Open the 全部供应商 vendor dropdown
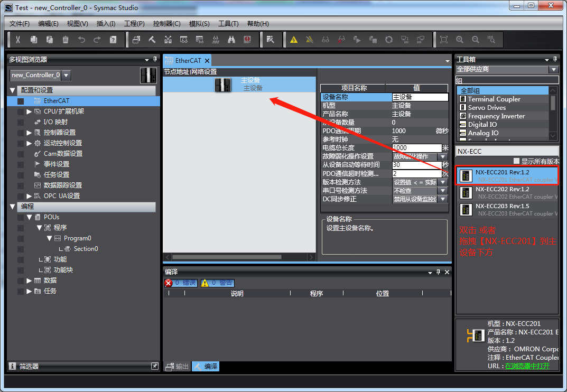 coord(553,69)
